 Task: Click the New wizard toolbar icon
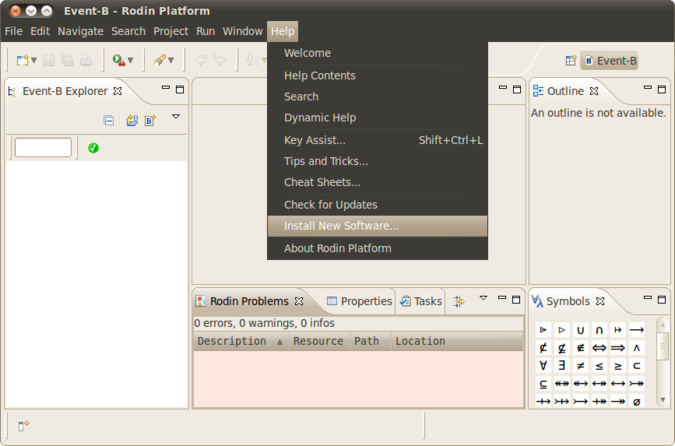[x=24, y=61]
